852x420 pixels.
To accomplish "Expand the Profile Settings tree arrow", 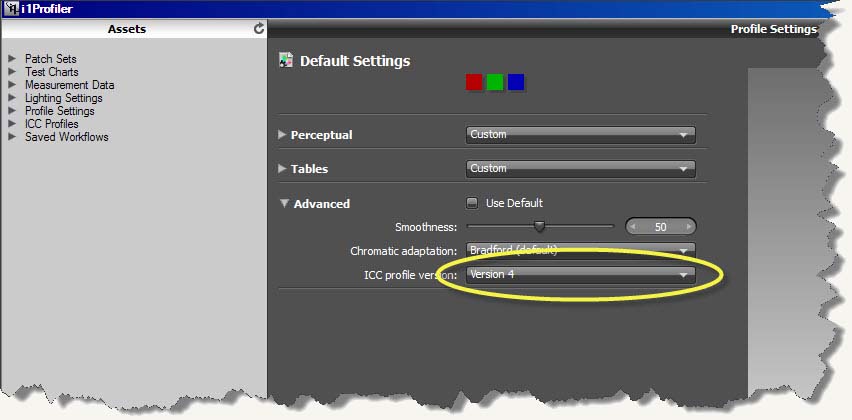I will (12, 111).
